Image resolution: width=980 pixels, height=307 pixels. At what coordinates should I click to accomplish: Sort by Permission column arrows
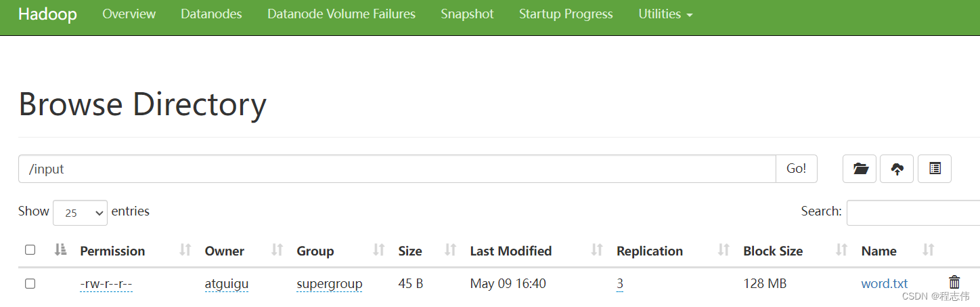[185, 250]
